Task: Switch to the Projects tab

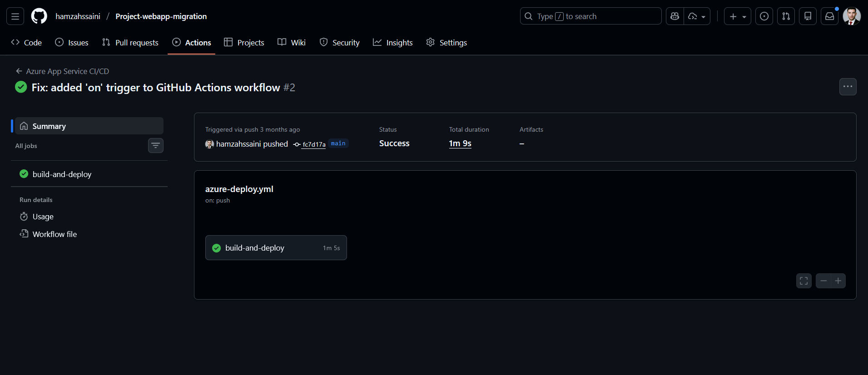Action: point(244,43)
